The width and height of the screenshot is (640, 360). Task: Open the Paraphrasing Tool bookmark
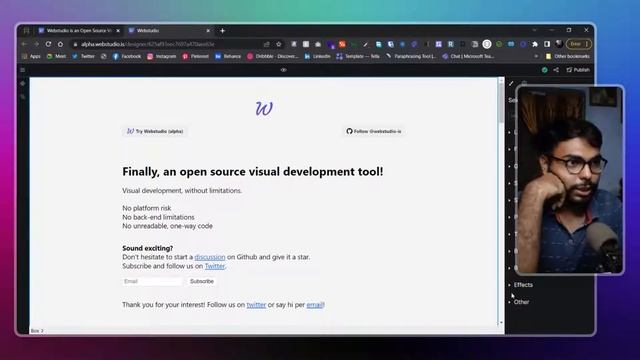coord(411,56)
